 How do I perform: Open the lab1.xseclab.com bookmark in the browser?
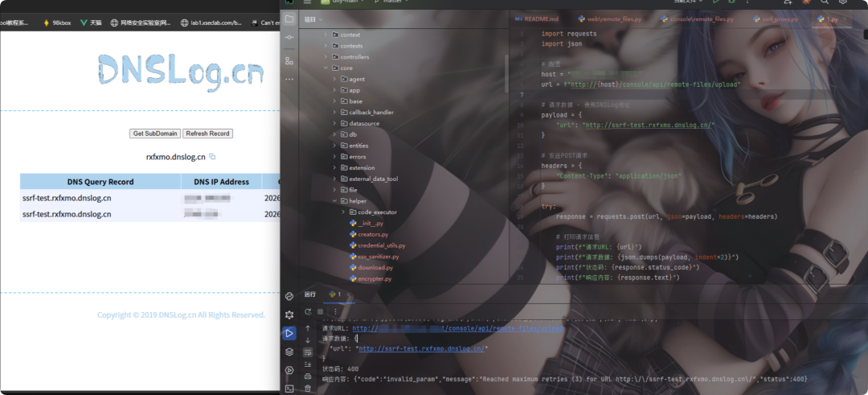pos(211,23)
